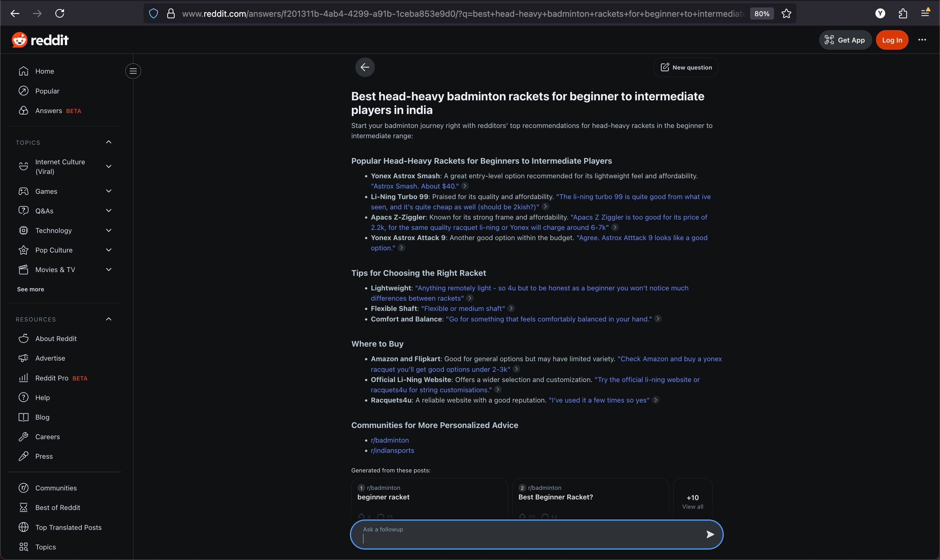This screenshot has width=940, height=560.
Task: Click the Log In button
Action: pos(892,40)
